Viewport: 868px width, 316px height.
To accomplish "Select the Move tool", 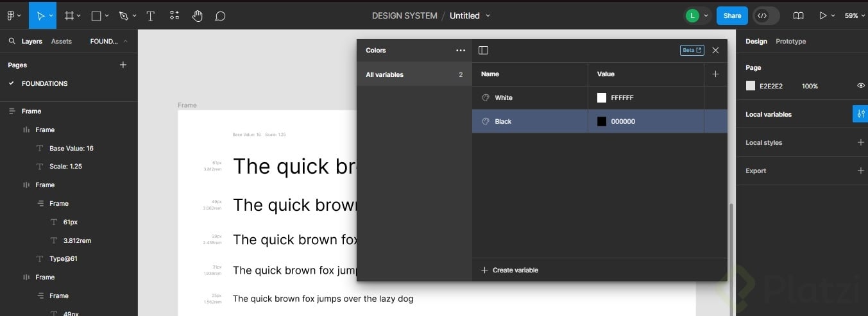I will pyautogui.click(x=40, y=15).
